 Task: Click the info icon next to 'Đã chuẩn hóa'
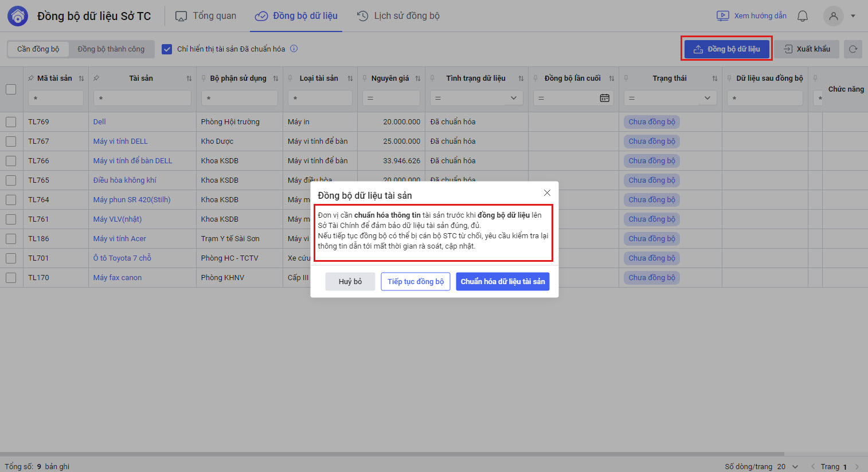coord(294,49)
